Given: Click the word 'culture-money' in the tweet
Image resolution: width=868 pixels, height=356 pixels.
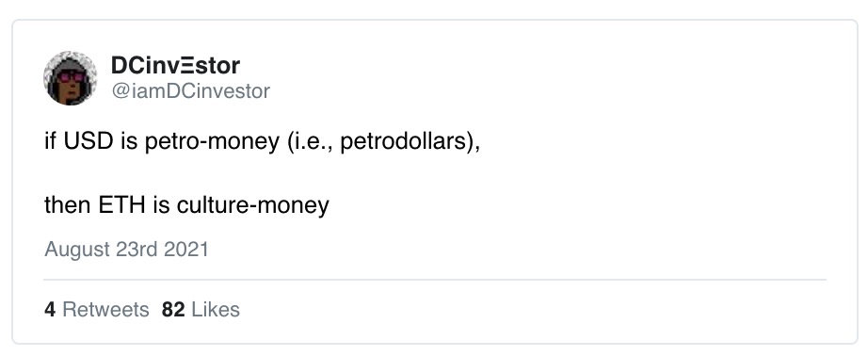Looking at the screenshot, I should tap(253, 205).
